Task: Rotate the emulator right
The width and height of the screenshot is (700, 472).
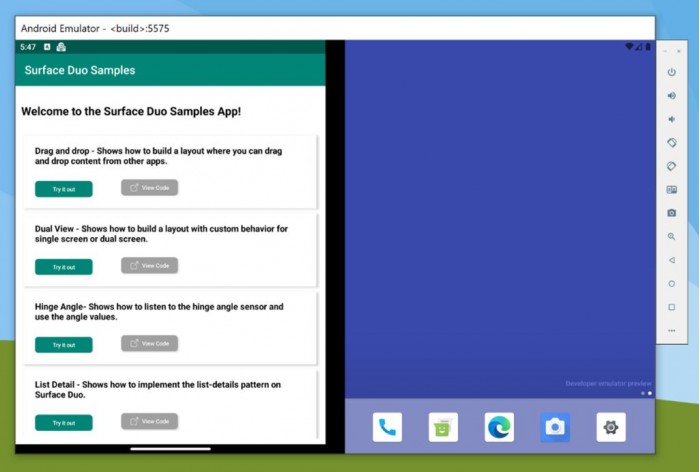Action: [671, 166]
